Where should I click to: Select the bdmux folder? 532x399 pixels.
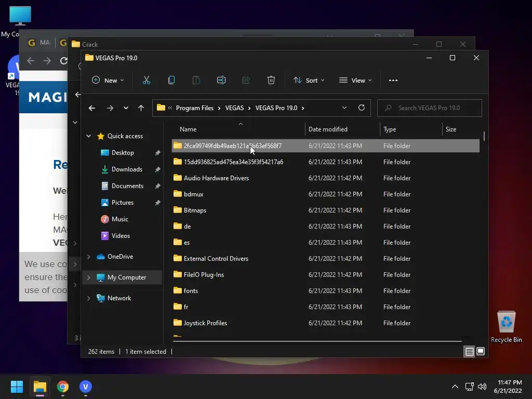325,194
